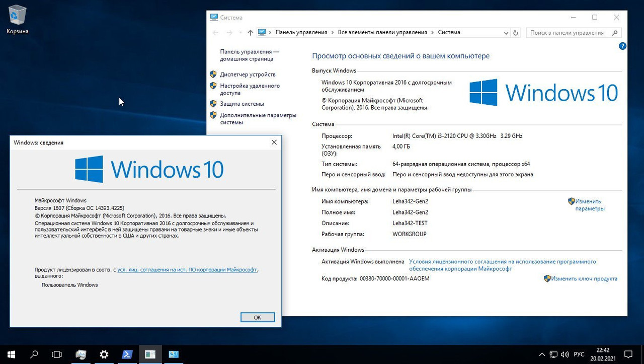Open Диспетчер устройств link

(248, 75)
